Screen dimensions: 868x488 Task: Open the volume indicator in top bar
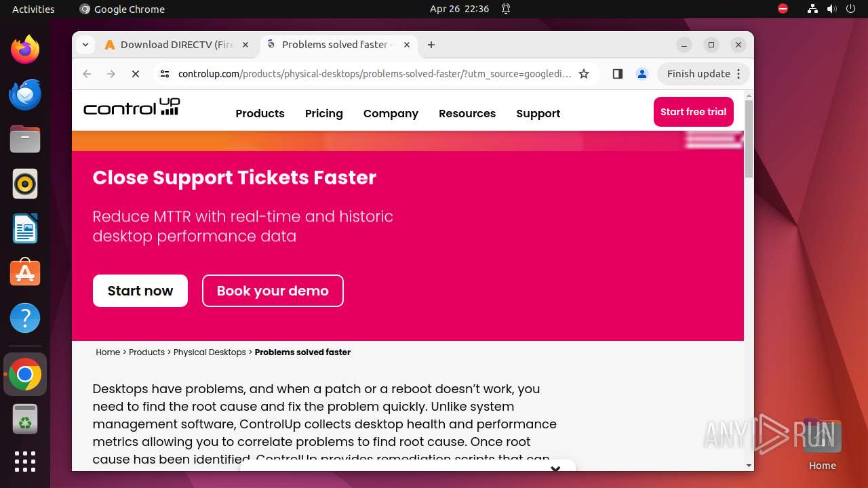[831, 9]
